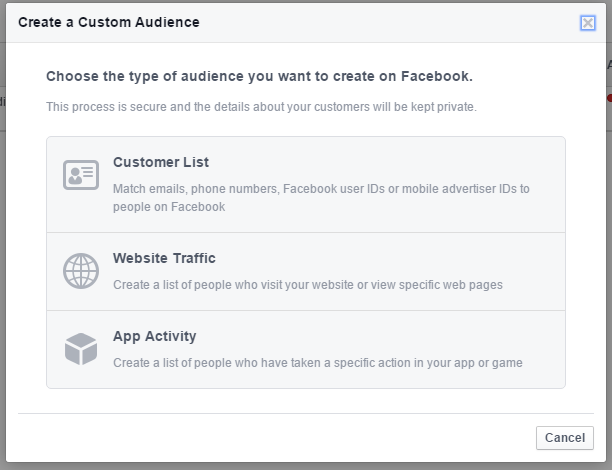Close the Create a Custom Audience dialog
Viewport: 612px width, 470px height.
(x=588, y=23)
